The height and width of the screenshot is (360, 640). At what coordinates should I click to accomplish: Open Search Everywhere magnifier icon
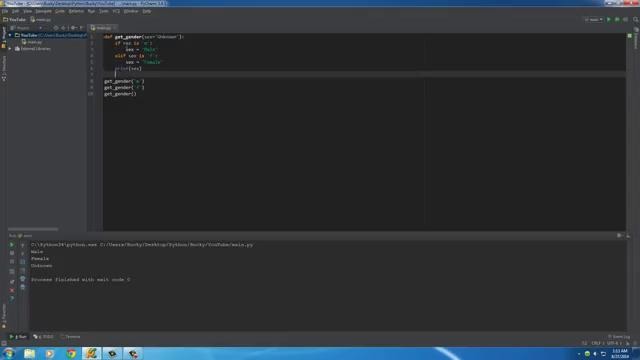click(636, 19)
